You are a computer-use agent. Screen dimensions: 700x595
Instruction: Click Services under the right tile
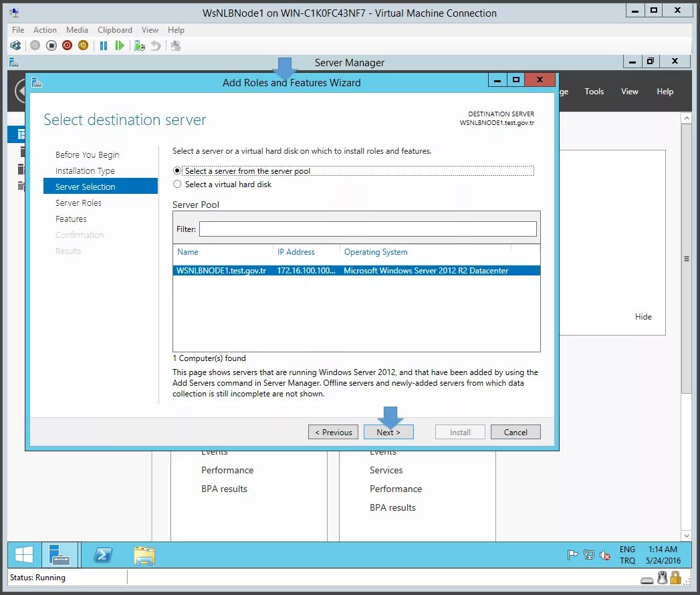[386, 470]
